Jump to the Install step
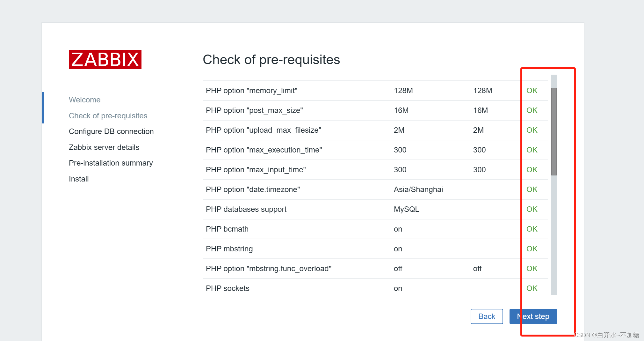This screenshot has width=644, height=341. pos(79,179)
